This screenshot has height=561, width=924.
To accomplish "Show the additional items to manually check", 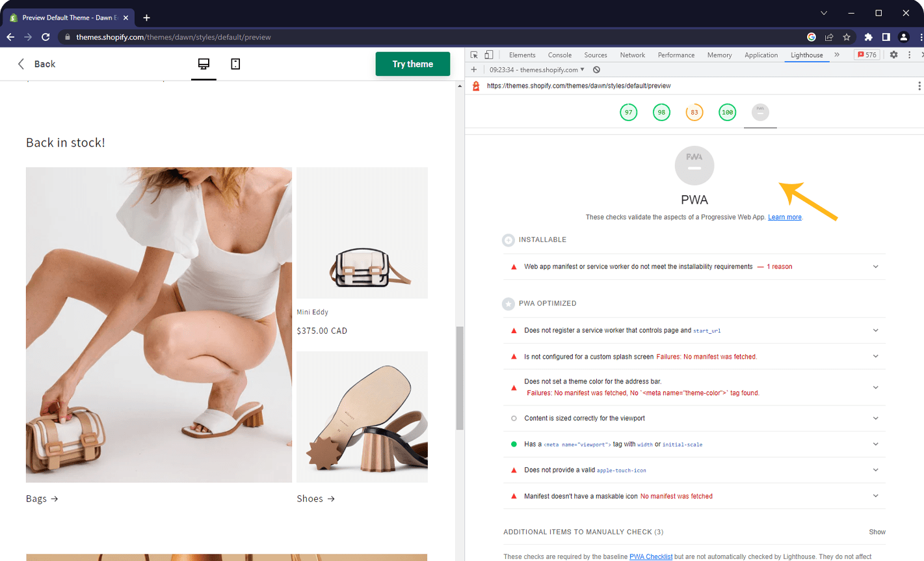I will tap(877, 532).
